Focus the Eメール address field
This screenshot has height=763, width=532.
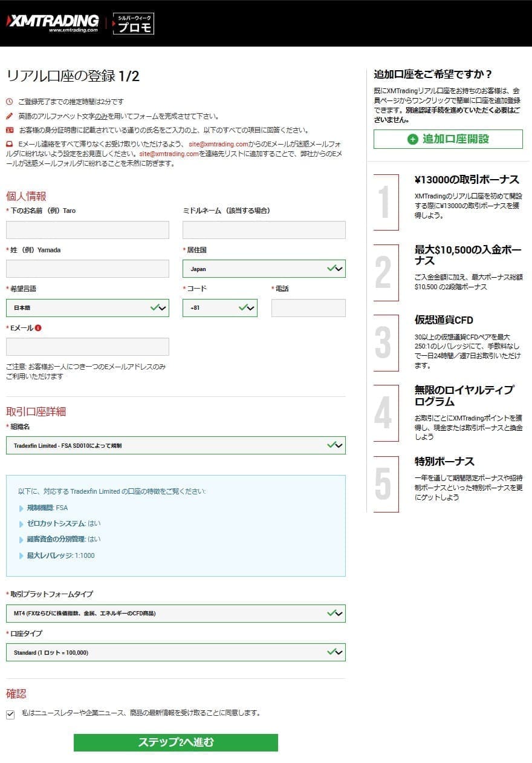coord(88,347)
